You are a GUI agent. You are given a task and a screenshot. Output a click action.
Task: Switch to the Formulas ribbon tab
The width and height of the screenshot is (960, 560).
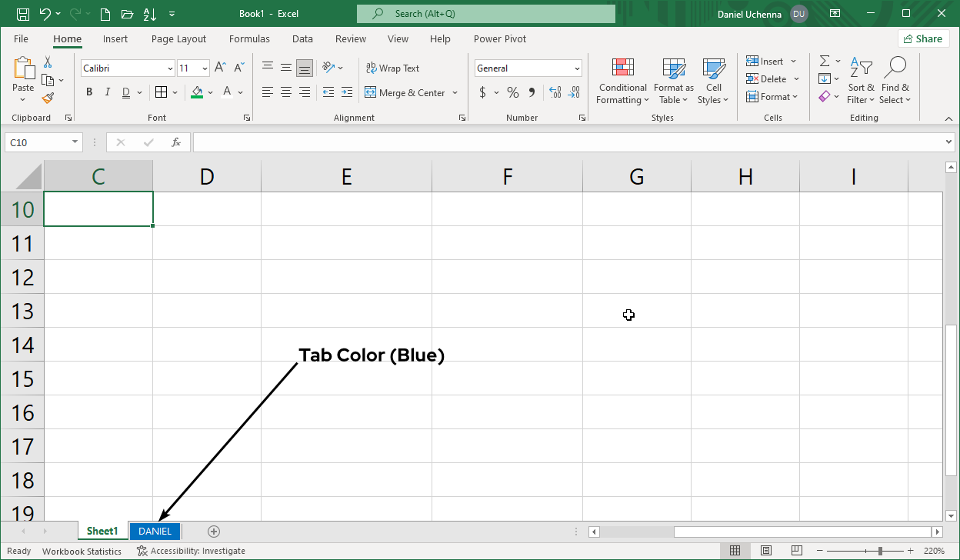[249, 38]
